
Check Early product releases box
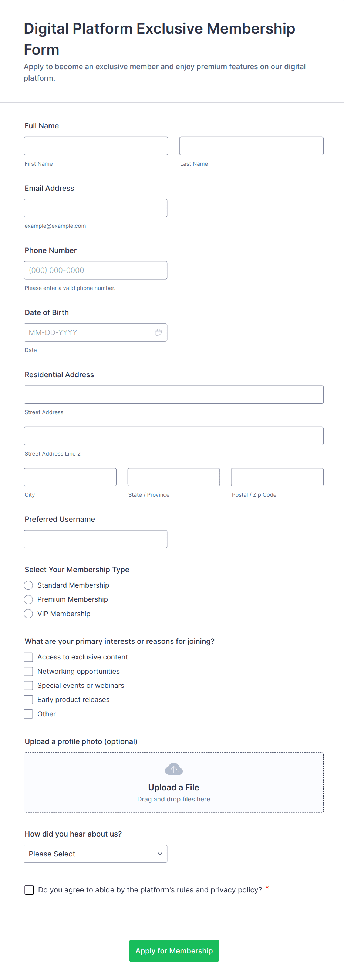point(28,700)
